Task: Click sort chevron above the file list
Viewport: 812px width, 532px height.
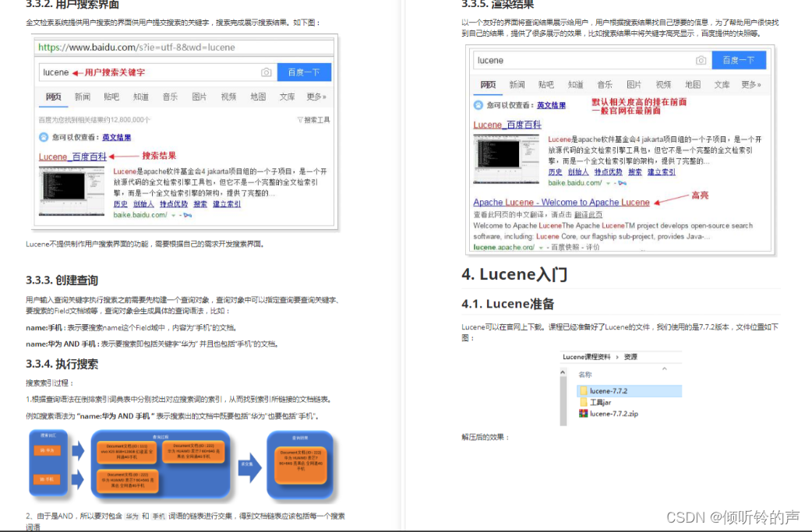Action: [x=665, y=368]
